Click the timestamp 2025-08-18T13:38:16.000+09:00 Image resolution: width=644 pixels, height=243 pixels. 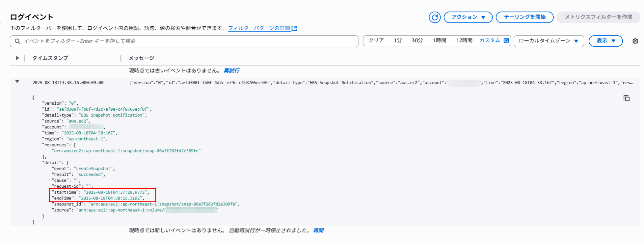(x=68, y=83)
